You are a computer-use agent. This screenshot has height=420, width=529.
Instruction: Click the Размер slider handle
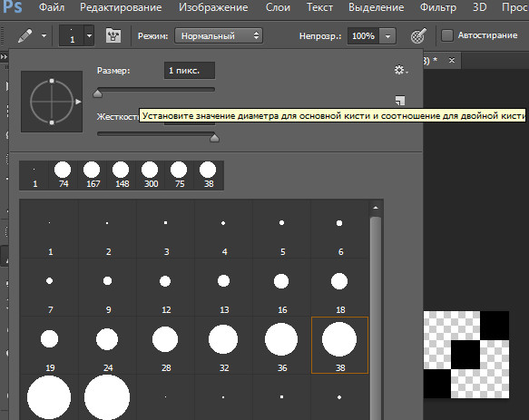(97, 93)
